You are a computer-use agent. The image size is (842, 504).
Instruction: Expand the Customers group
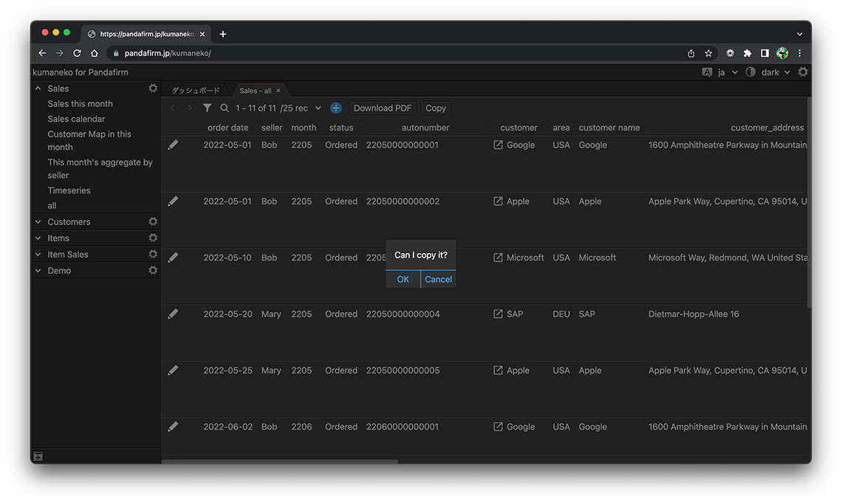tap(38, 221)
